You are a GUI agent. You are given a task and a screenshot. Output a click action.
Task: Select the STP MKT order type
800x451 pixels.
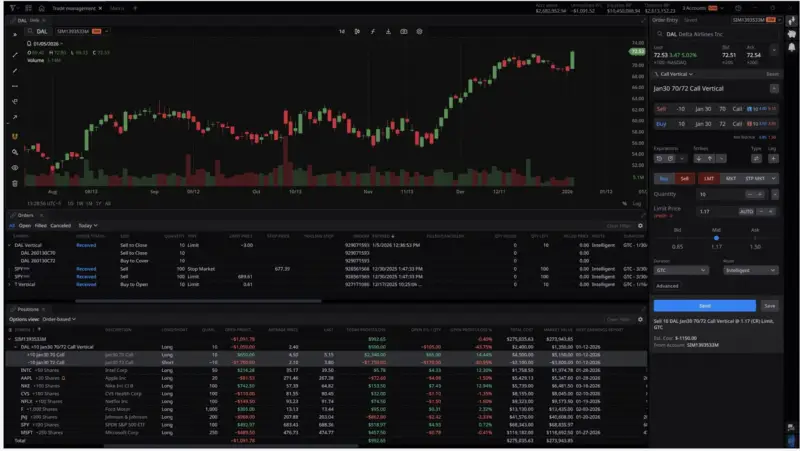click(x=755, y=179)
